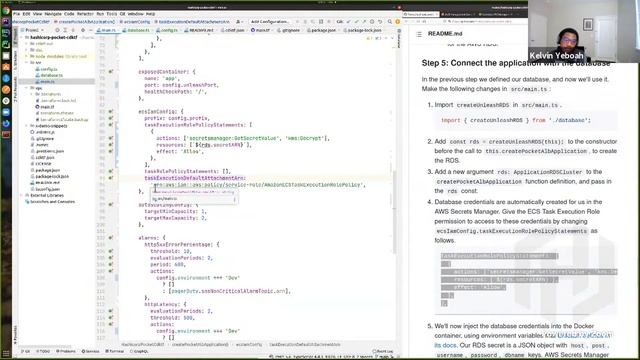This screenshot has width=640, height=360.
Task: Click the orange IDE updates icon
Action: click(397, 22)
